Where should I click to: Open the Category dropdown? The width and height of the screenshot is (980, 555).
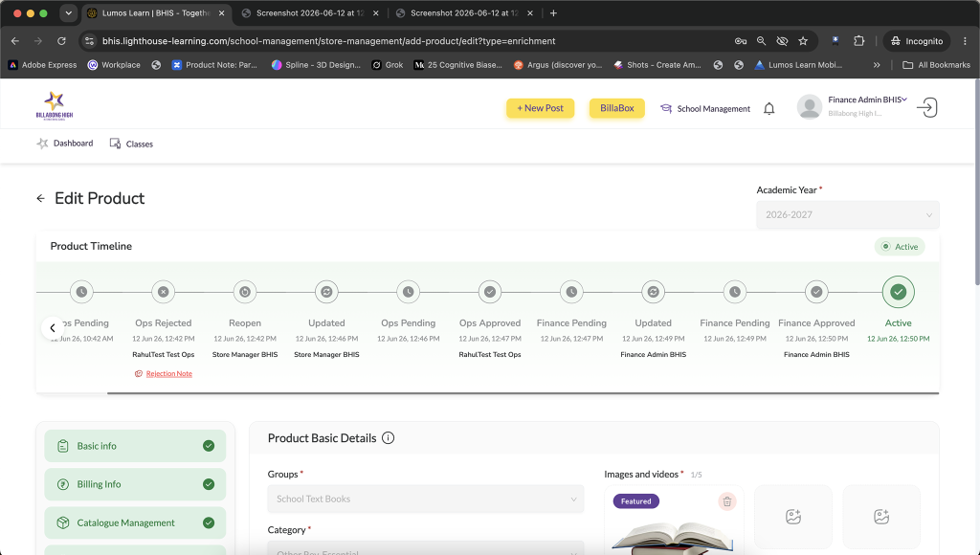coord(426,548)
